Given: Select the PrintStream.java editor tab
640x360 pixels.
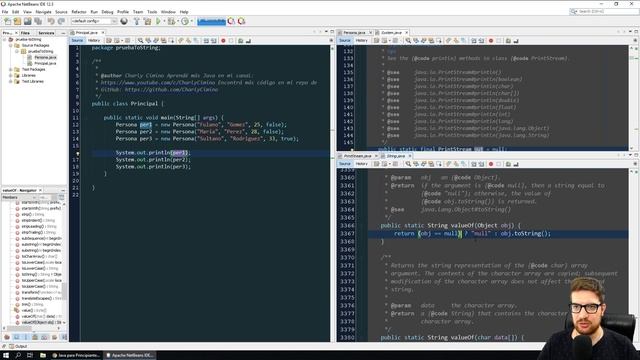Looking at the screenshot, I should point(357,156).
